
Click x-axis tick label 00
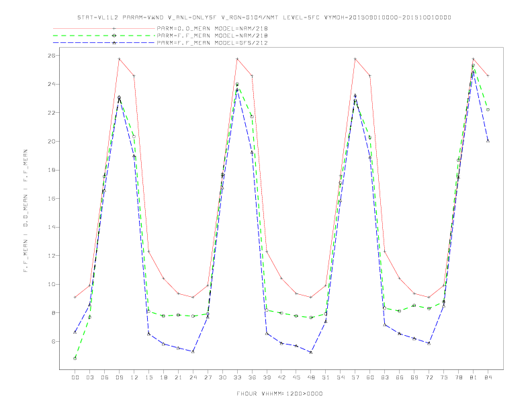pos(75,377)
